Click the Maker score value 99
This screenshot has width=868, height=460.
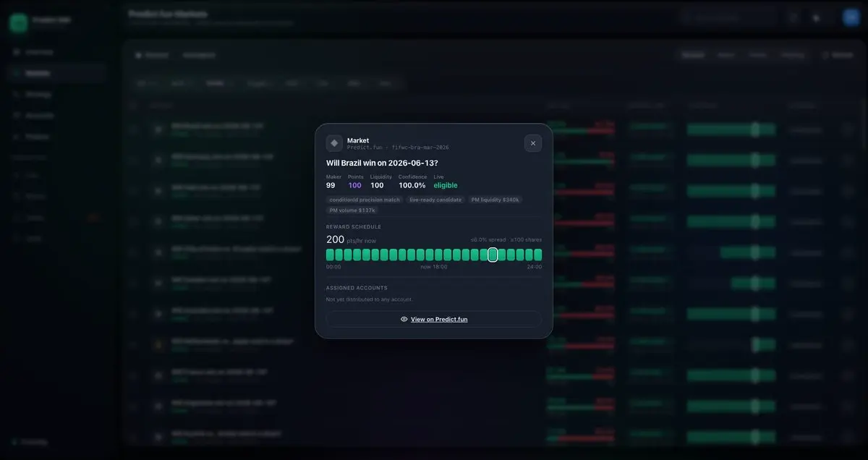[x=331, y=185]
